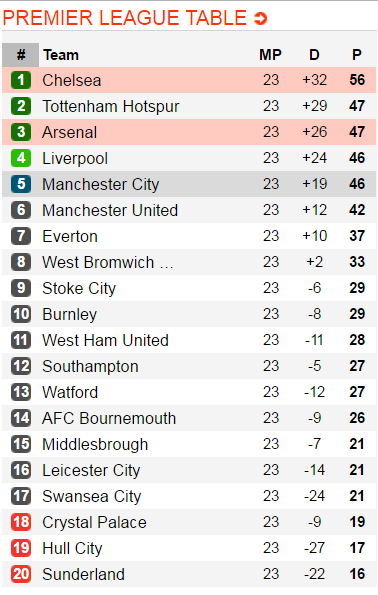Click the orange arrow icon beside Premier League Table

coord(261,18)
